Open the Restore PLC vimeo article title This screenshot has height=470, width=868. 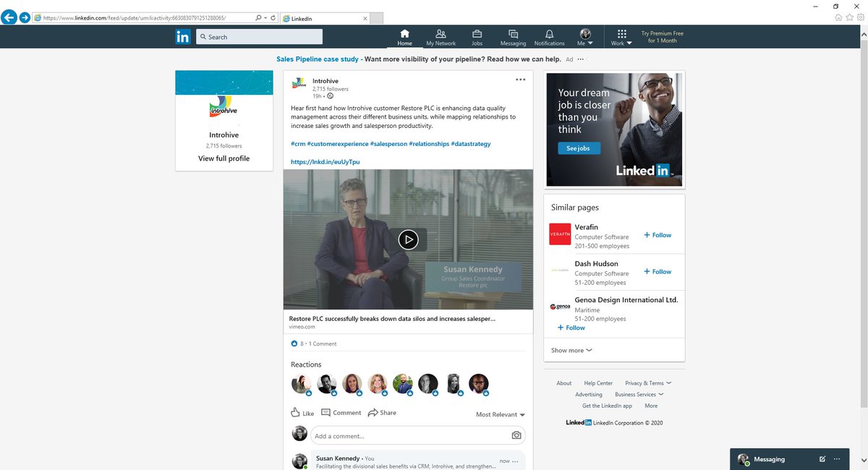392,319
